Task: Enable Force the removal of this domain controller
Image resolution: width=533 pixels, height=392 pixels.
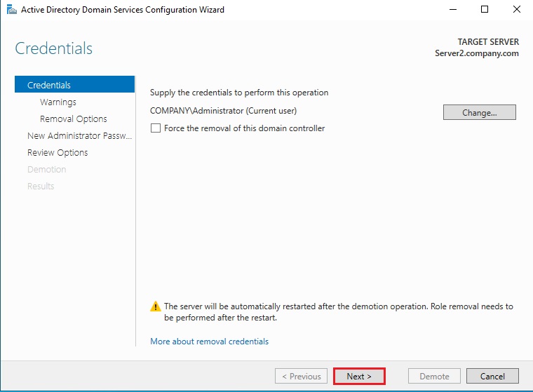Action: click(x=156, y=128)
